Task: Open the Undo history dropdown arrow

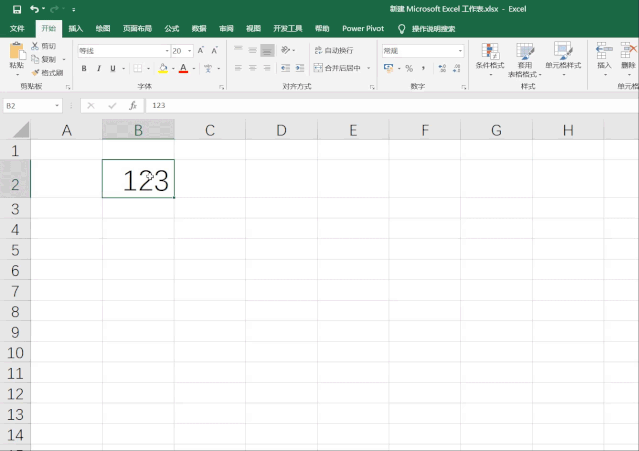Action: pos(43,9)
